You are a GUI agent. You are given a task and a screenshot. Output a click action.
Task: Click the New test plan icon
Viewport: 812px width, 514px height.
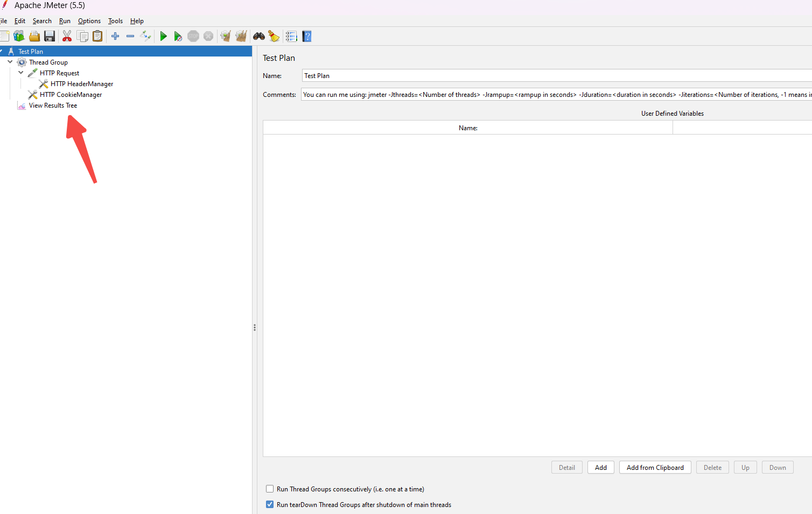pos(4,36)
